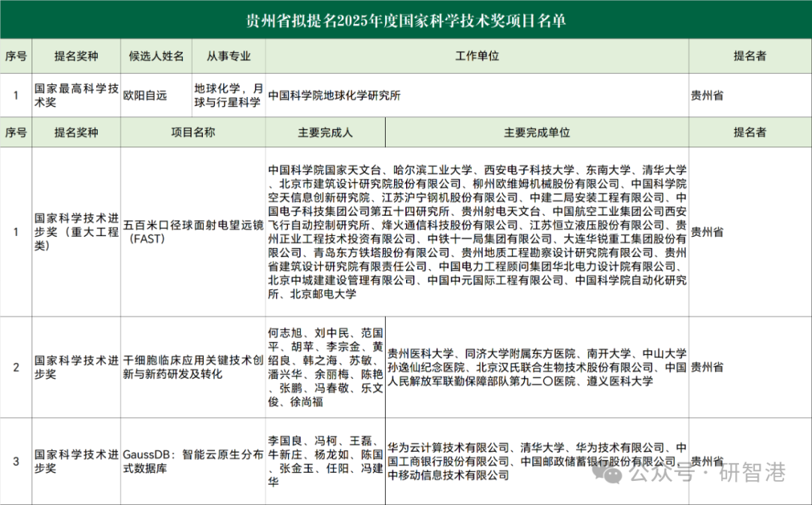Select the "五百米口径球面射电望远镜（FAST）" project cell
The image size is (812, 505).
193,231
